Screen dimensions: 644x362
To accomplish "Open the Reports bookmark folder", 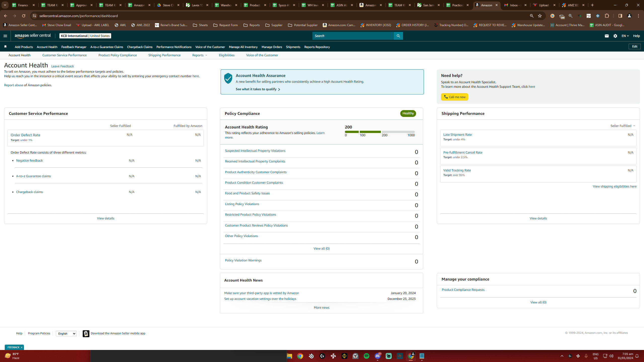I will [252, 25].
